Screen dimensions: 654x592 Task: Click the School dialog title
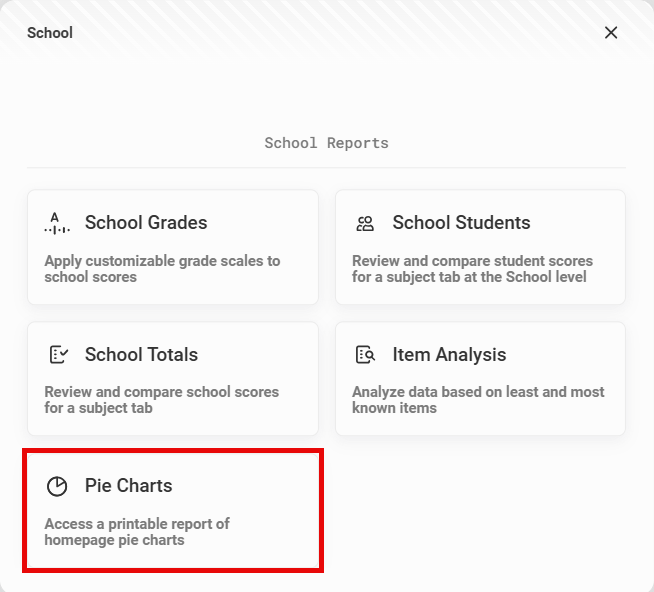(x=50, y=33)
